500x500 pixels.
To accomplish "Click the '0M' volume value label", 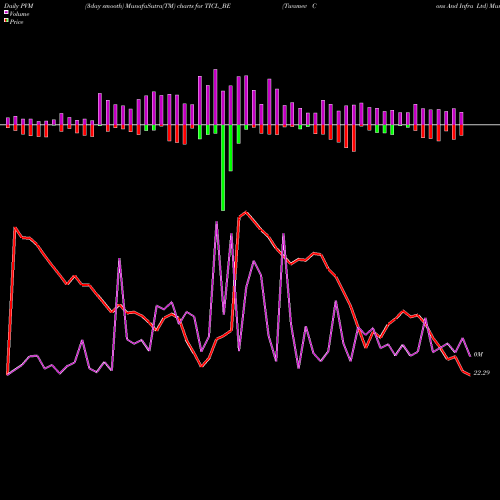I will [x=478, y=354].
